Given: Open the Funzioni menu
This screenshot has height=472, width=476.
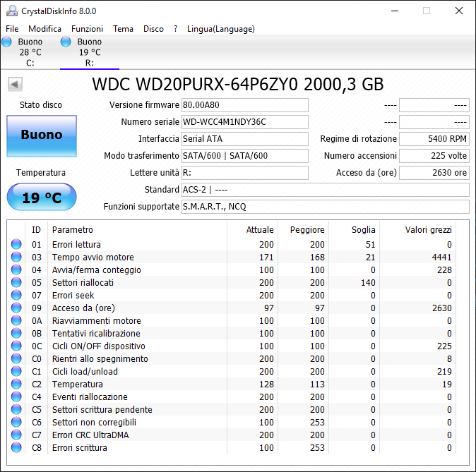Looking at the screenshot, I should pyautogui.click(x=87, y=29).
